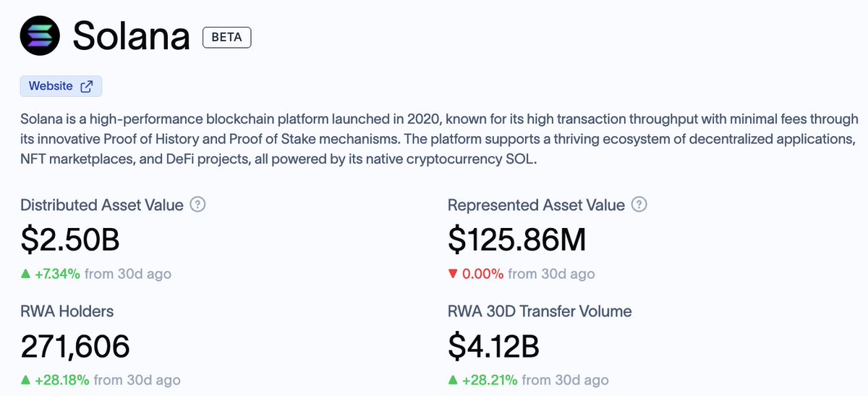868x396 pixels.
Task: Click the 271,606 RWA Holders count
Action: click(75, 347)
